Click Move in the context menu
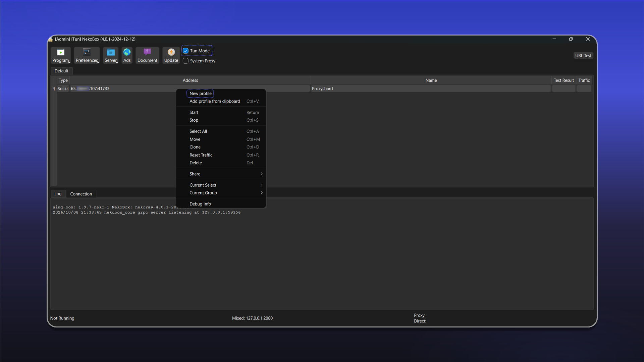644x362 pixels. pos(221,139)
